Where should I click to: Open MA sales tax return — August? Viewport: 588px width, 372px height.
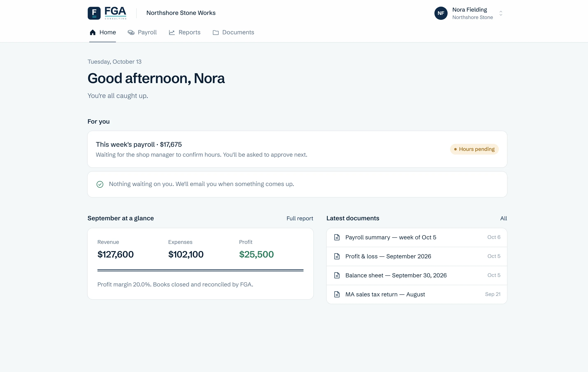pyautogui.click(x=417, y=294)
